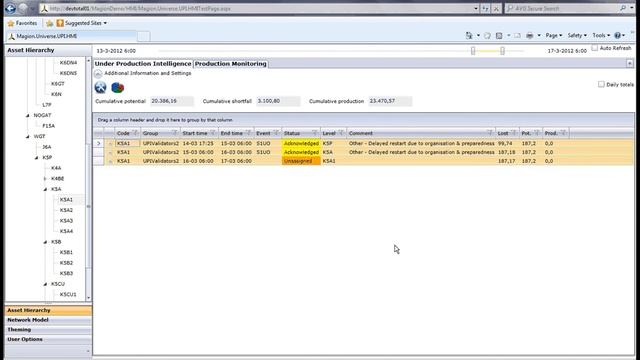This screenshot has width=640, height=360.
Task: Select the Magion.Universe.UPI.HMI browser tab
Action: [x=71, y=36]
